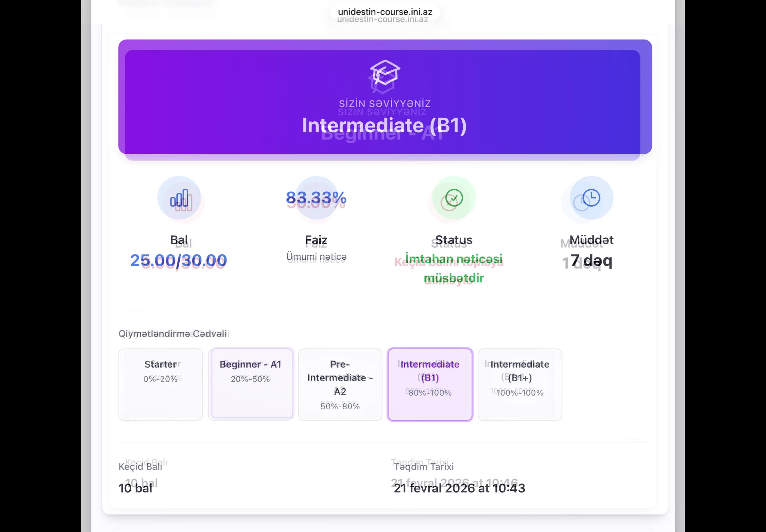Screen dimensions: 766x532
Task: Click the Ümumi nəticə subtitle under Faiz
Action: point(316,257)
